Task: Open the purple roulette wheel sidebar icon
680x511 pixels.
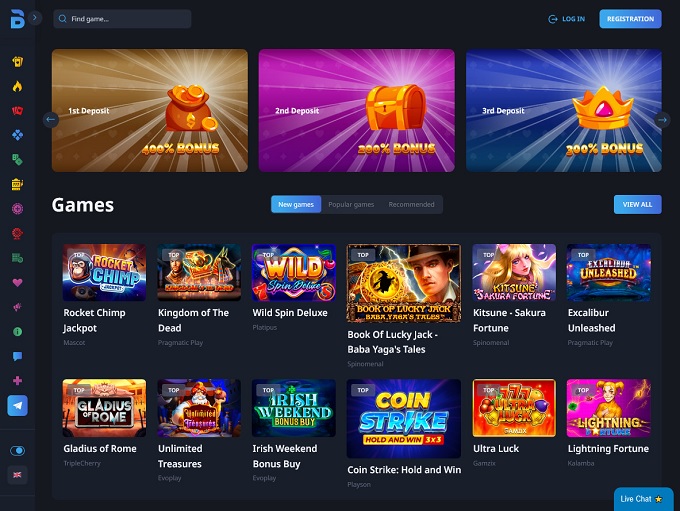Action: (x=17, y=209)
